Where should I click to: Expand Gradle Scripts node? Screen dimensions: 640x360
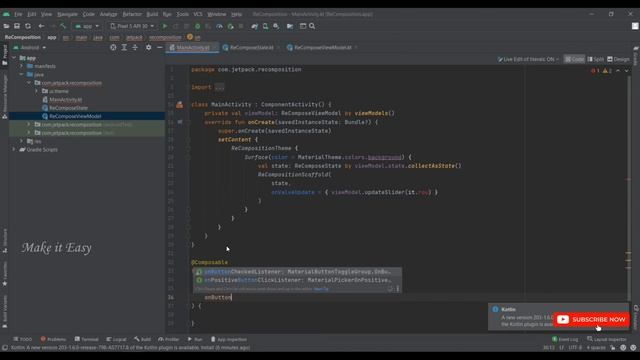(14, 150)
